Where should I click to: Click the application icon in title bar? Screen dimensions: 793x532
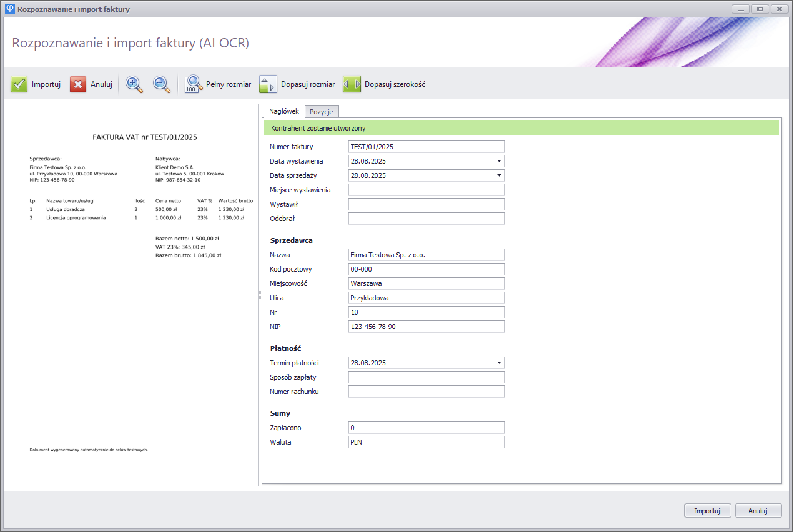[x=9, y=9]
